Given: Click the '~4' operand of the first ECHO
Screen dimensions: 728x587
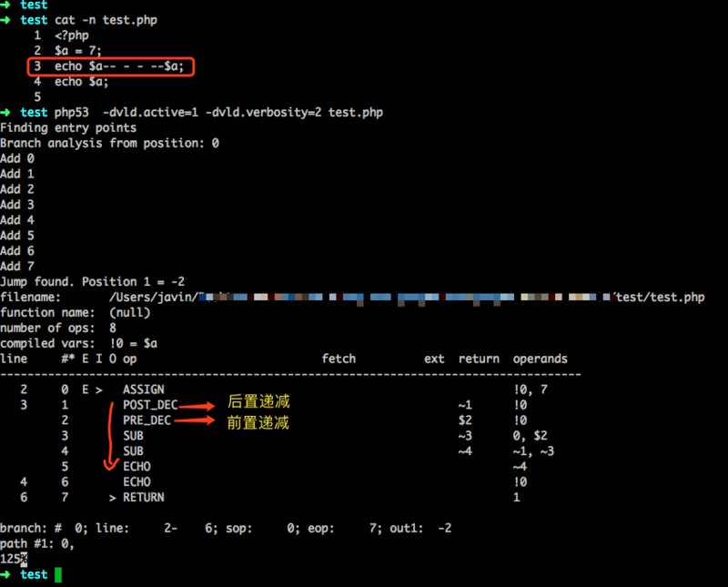Looking at the screenshot, I should pos(520,466).
